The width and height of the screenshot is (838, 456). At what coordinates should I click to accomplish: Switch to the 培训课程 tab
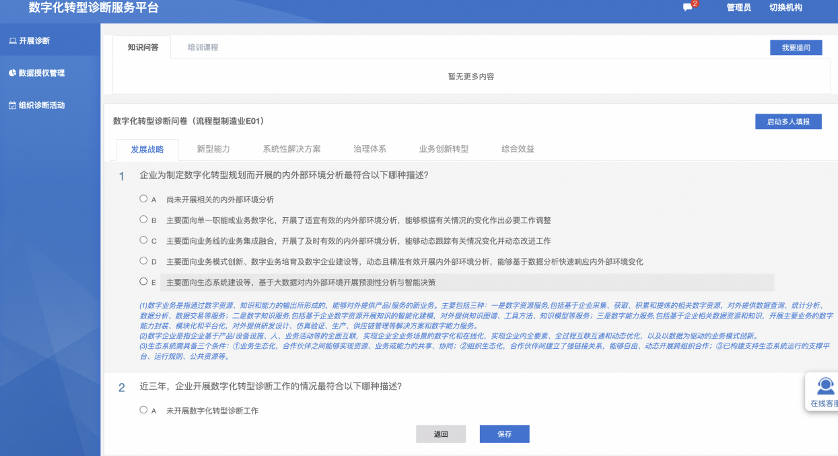(203, 47)
